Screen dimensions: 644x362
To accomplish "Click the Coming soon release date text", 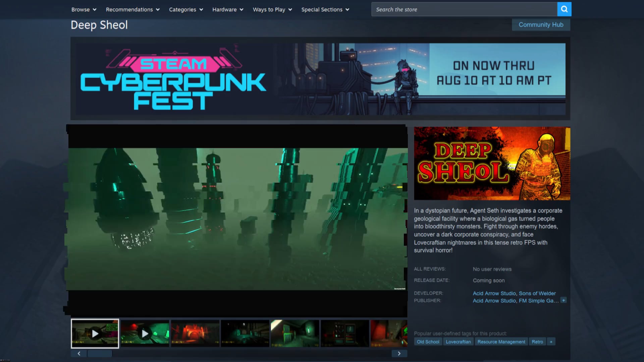I will pyautogui.click(x=489, y=281).
